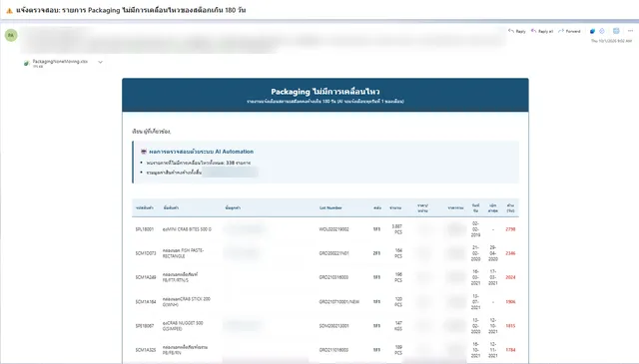The width and height of the screenshot is (639, 364).
Task: Select lot number SOM200213001
Action: pyautogui.click(x=333, y=326)
